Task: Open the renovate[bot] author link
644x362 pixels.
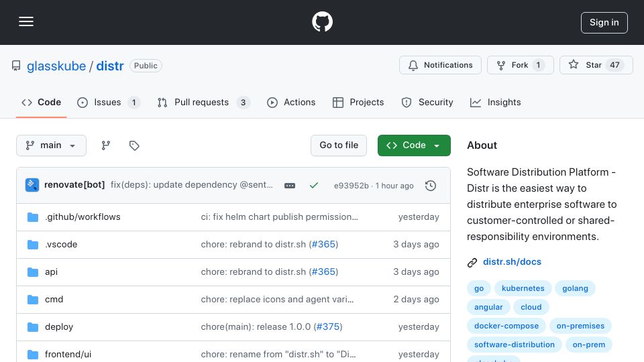Action: pos(74,185)
